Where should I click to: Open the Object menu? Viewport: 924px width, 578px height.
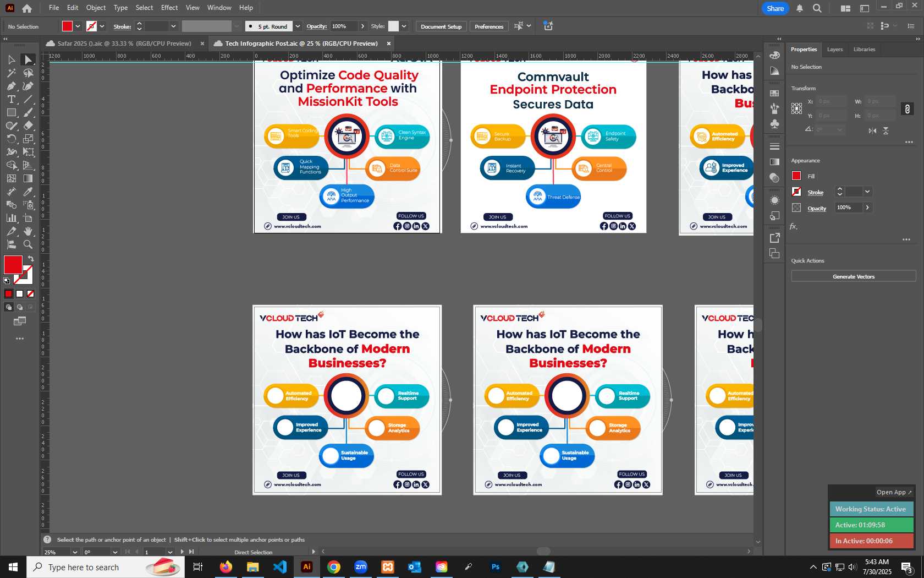tap(96, 8)
